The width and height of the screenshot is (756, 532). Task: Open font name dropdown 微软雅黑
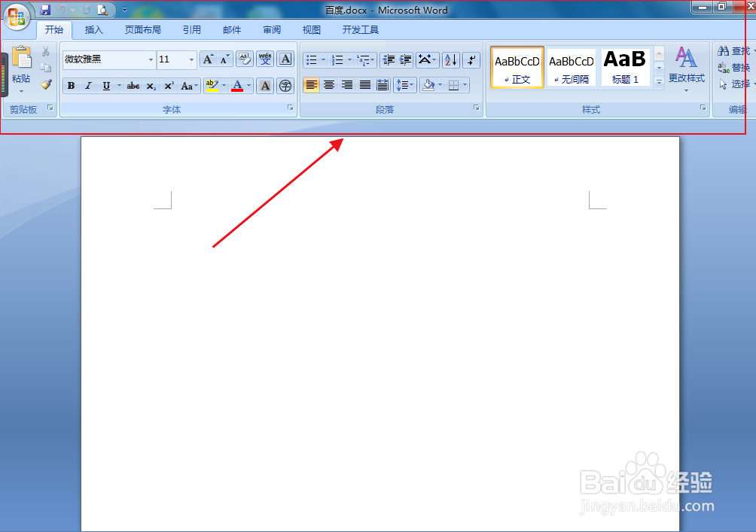[x=151, y=59]
